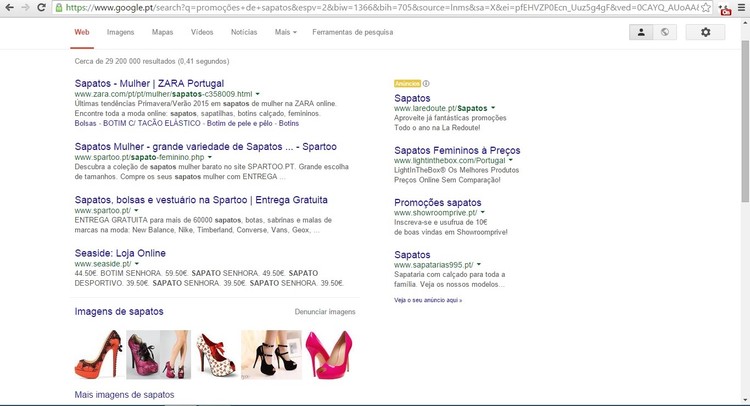This screenshot has width=750, height=406.
Task: Open orange lace high heel thumbnail
Action: 99,354
